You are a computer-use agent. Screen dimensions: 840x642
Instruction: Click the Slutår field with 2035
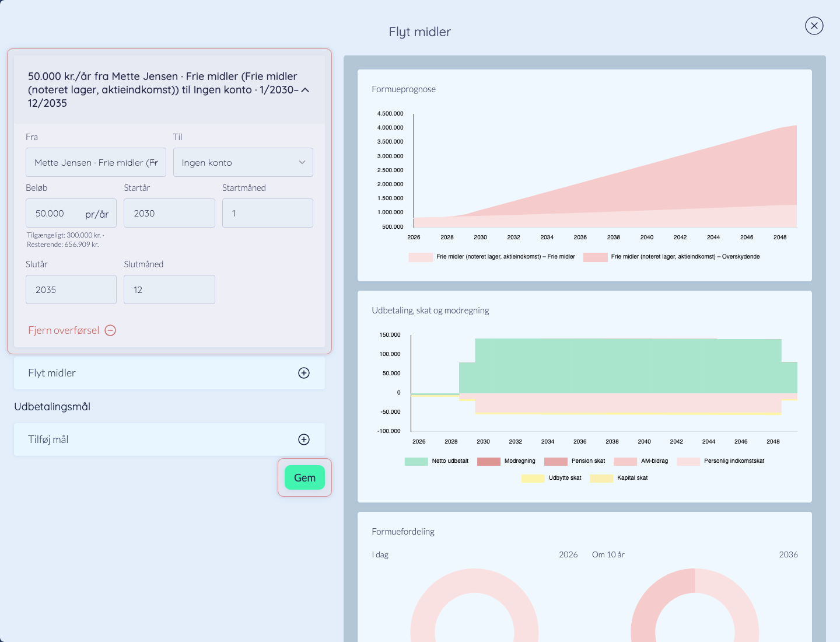[71, 289]
